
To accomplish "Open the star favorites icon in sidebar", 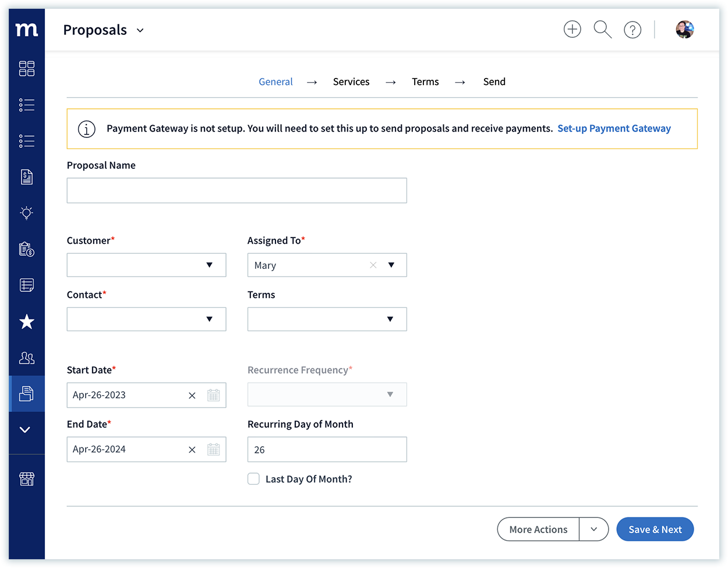I will [x=27, y=321].
